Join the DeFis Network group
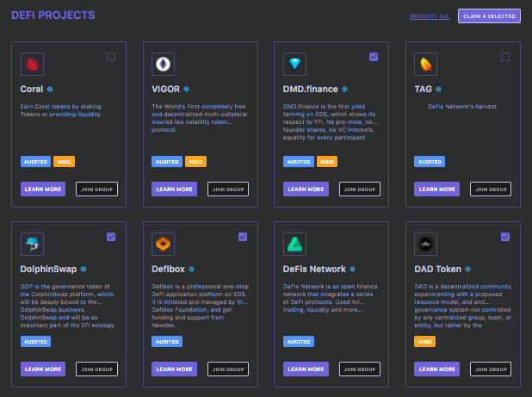The width and height of the screenshot is (532, 397). coord(360,369)
